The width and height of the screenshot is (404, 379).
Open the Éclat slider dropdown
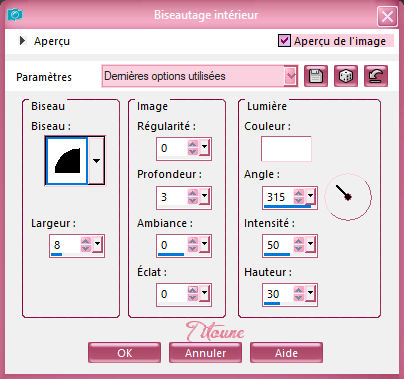[204, 293]
